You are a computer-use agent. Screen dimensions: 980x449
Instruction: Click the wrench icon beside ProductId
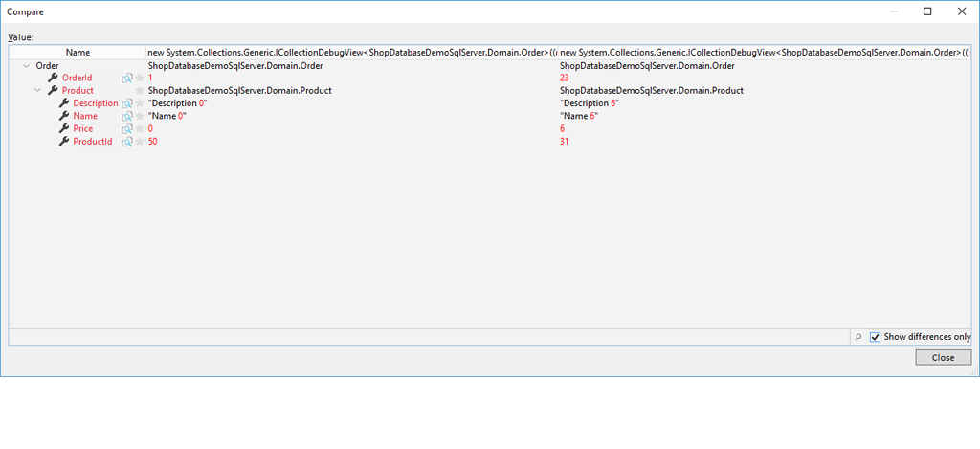[x=64, y=142]
